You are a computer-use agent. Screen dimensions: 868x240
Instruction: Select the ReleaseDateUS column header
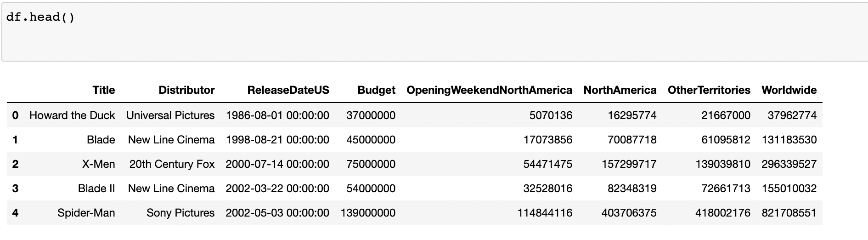(288, 90)
